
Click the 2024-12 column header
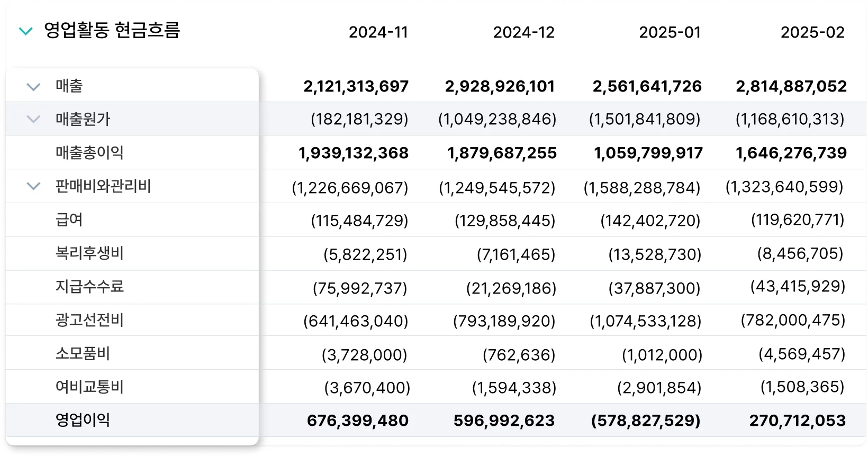(x=523, y=32)
